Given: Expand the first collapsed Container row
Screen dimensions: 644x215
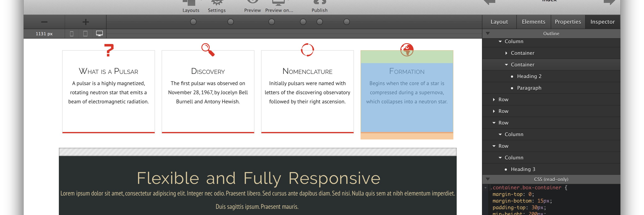Looking at the screenshot, I should [x=506, y=53].
